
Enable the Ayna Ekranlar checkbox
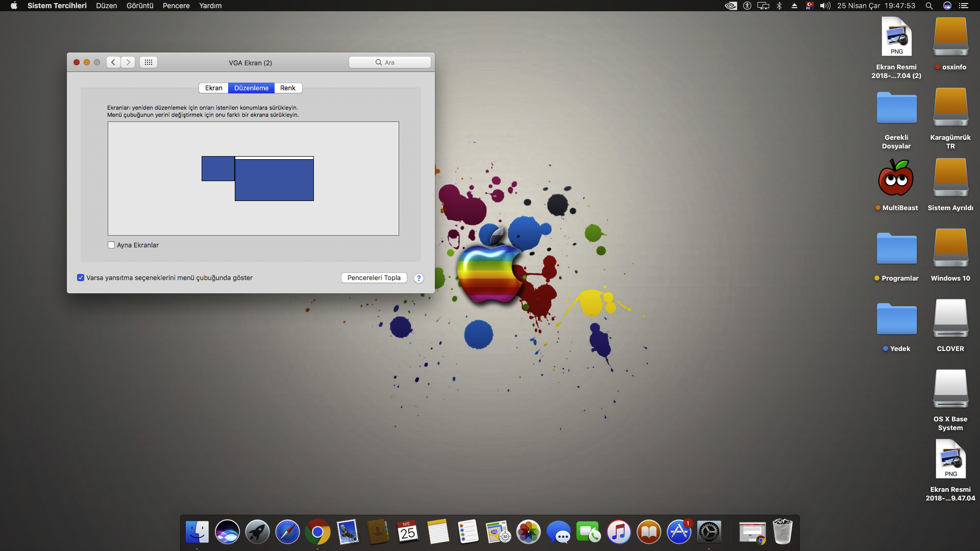111,245
